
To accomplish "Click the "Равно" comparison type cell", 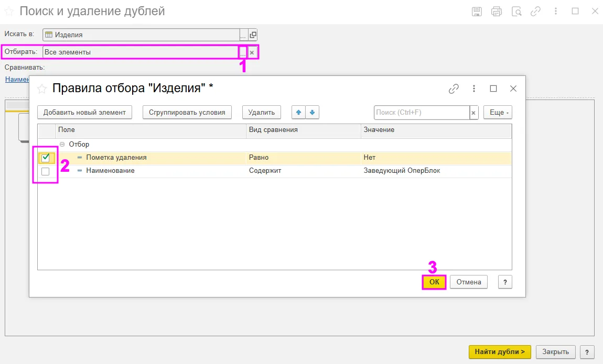I will (304, 158).
